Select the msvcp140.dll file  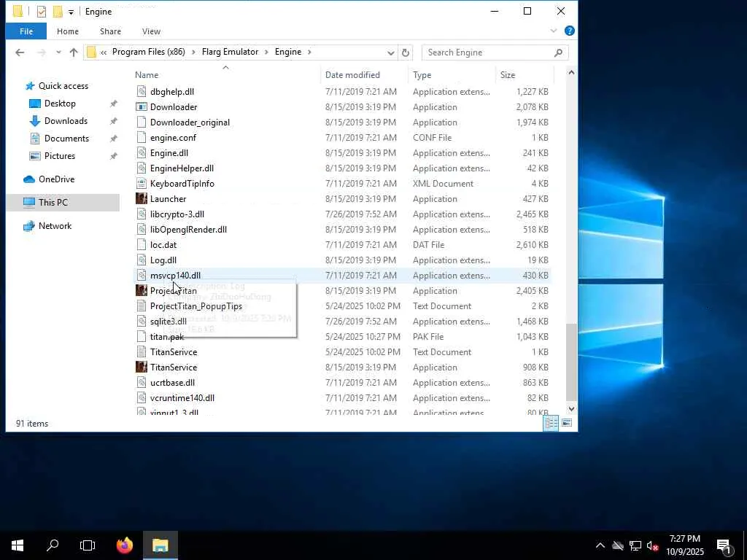click(x=343, y=275)
